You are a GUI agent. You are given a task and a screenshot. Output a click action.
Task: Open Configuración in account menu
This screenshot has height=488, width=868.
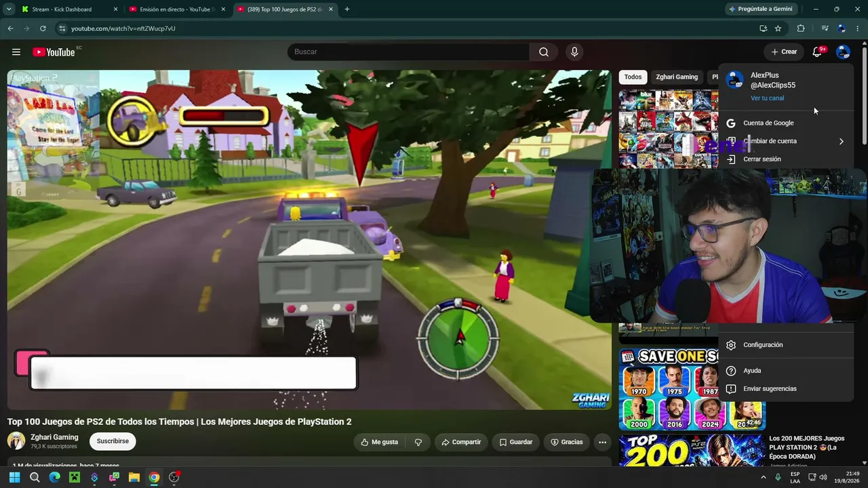click(x=786, y=345)
